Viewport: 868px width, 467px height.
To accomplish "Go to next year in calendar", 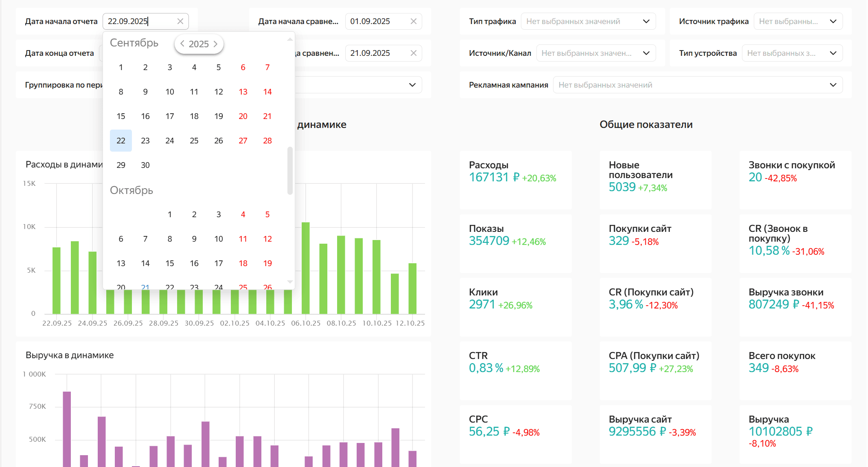I will [x=216, y=44].
